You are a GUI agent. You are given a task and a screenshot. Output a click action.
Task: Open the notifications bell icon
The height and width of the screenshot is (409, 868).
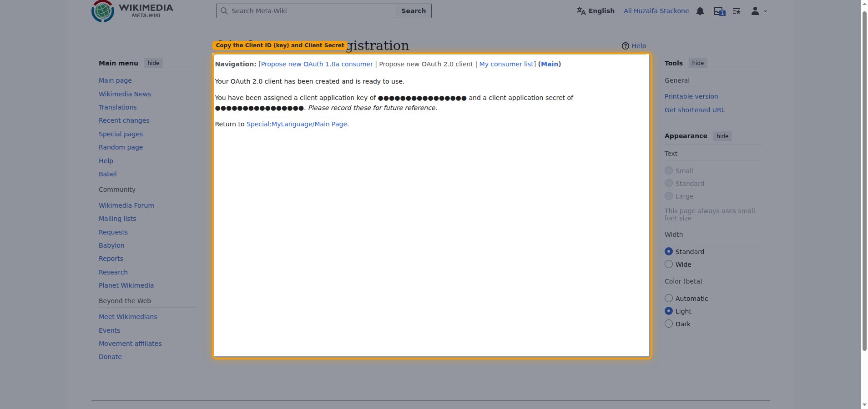coord(700,11)
